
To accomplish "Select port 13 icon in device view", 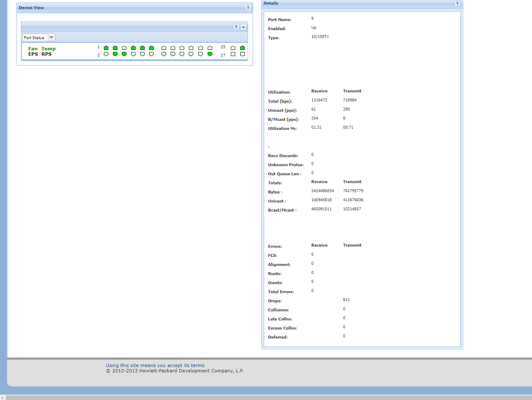I will (x=164, y=48).
